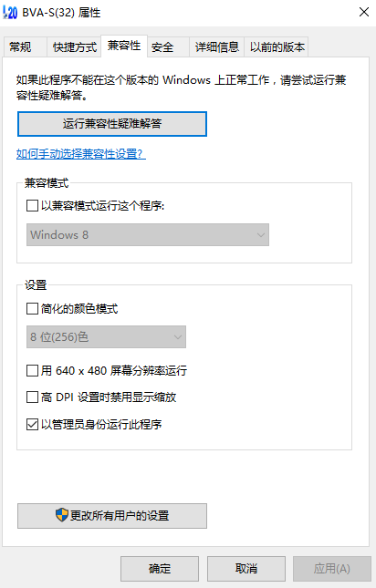Toggle 高 DPI 设置时禁用显示缩放 checkbox

tap(32, 397)
